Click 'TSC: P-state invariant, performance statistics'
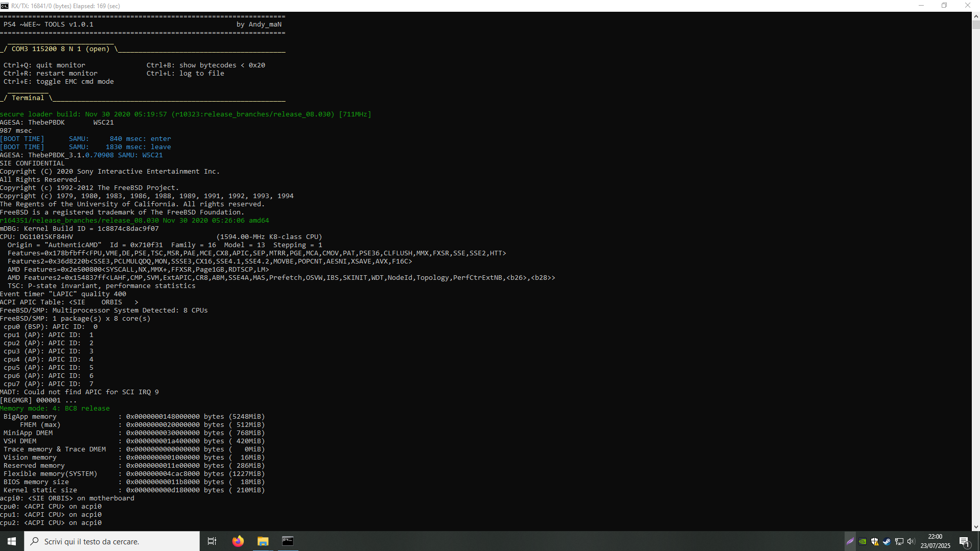Viewport: 980px width, 551px height. tap(102, 286)
